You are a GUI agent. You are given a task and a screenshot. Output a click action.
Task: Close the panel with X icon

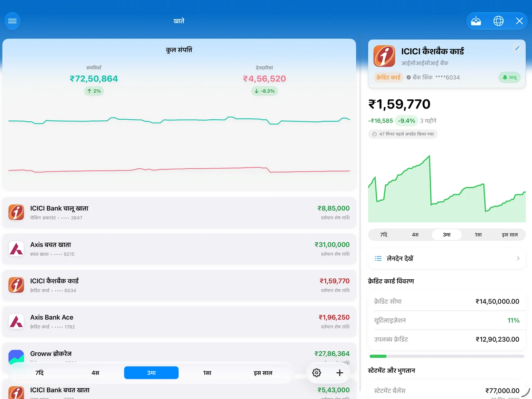[520, 21]
